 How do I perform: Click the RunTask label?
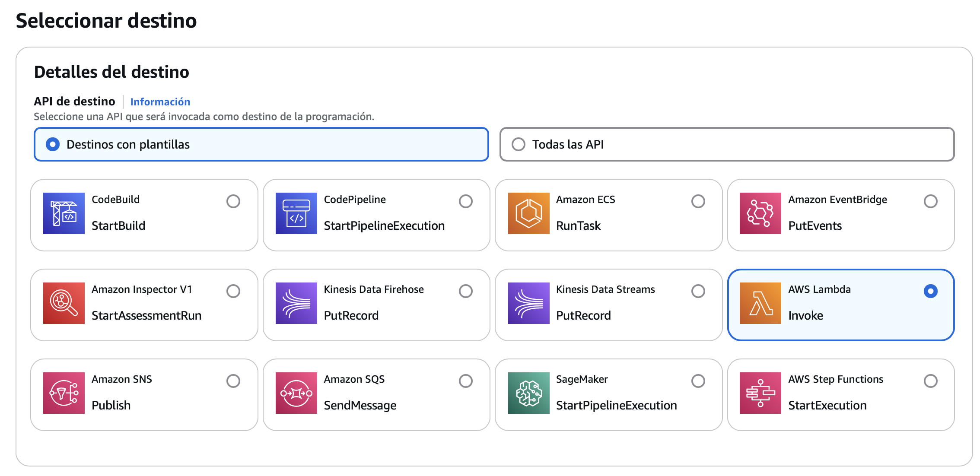point(578,225)
